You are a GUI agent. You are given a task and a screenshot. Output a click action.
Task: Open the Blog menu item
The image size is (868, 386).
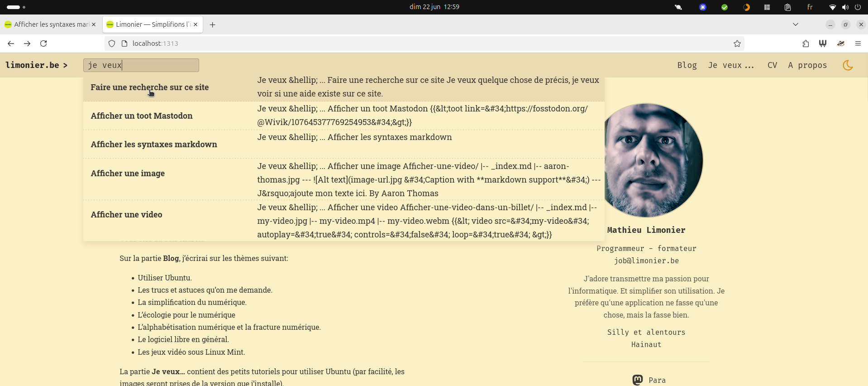point(687,65)
